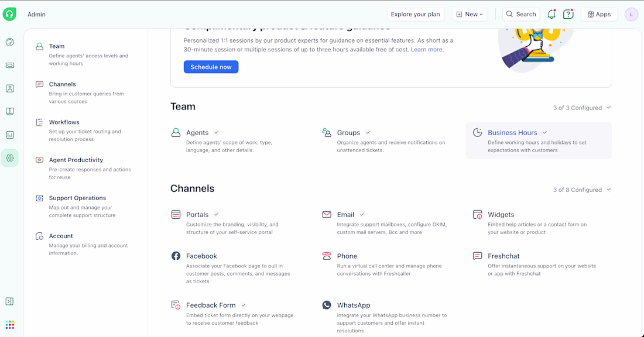Click the Explore your plan button
This screenshot has width=644, height=337.
(415, 14)
